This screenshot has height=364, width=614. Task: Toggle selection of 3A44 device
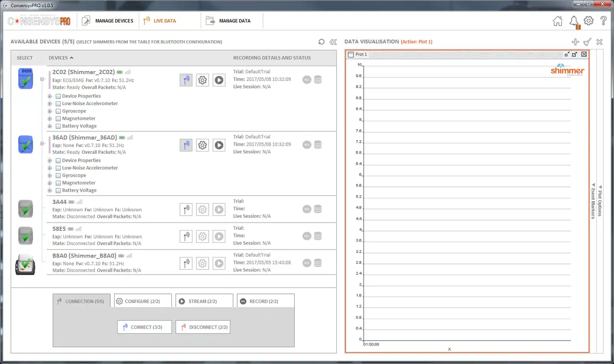26,209
